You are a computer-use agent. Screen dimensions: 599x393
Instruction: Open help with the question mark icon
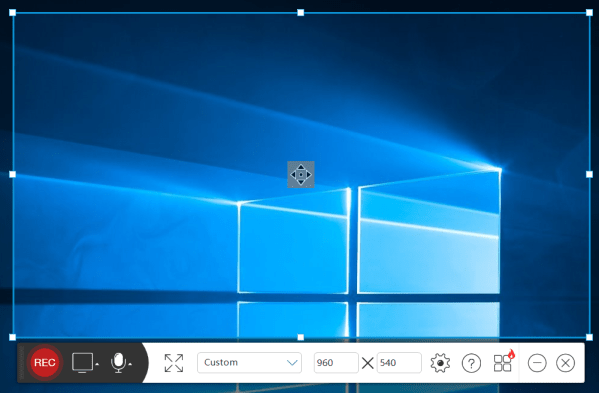pos(471,363)
